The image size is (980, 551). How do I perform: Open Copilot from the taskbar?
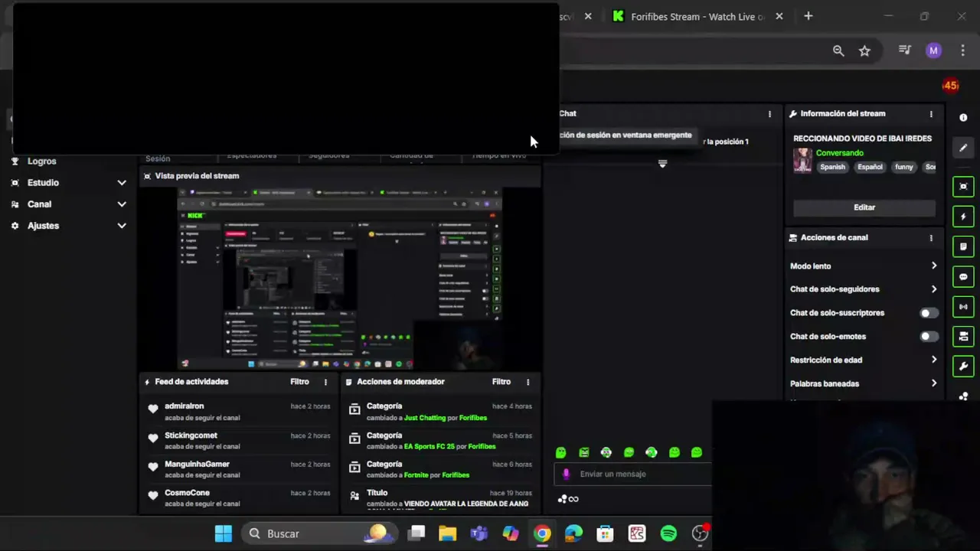[511, 533]
